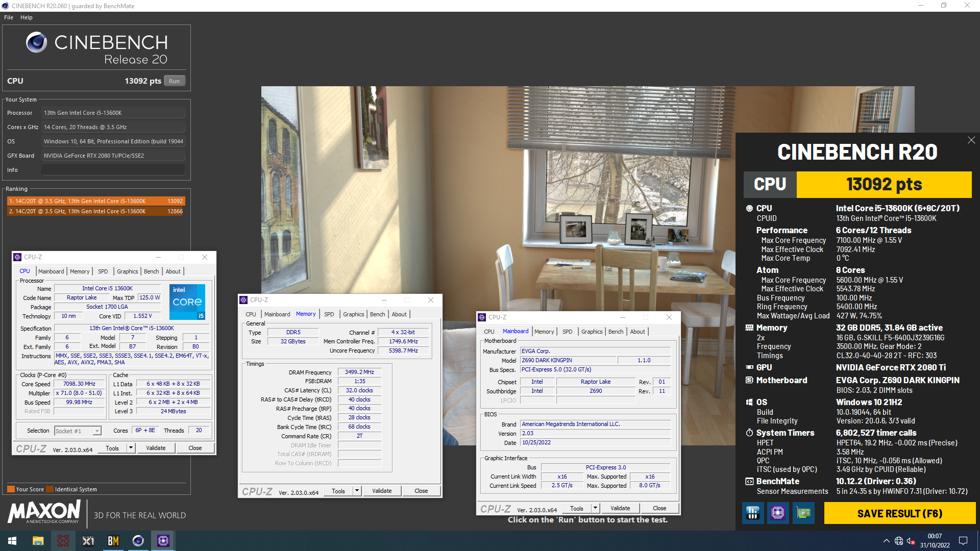Open the X1 app from the taskbar
This screenshot has width=980, height=551.
(x=88, y=541)
